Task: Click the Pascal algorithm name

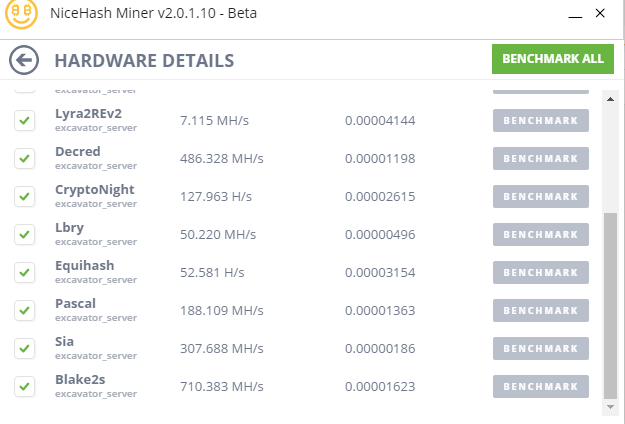Action: click(75, 304)
